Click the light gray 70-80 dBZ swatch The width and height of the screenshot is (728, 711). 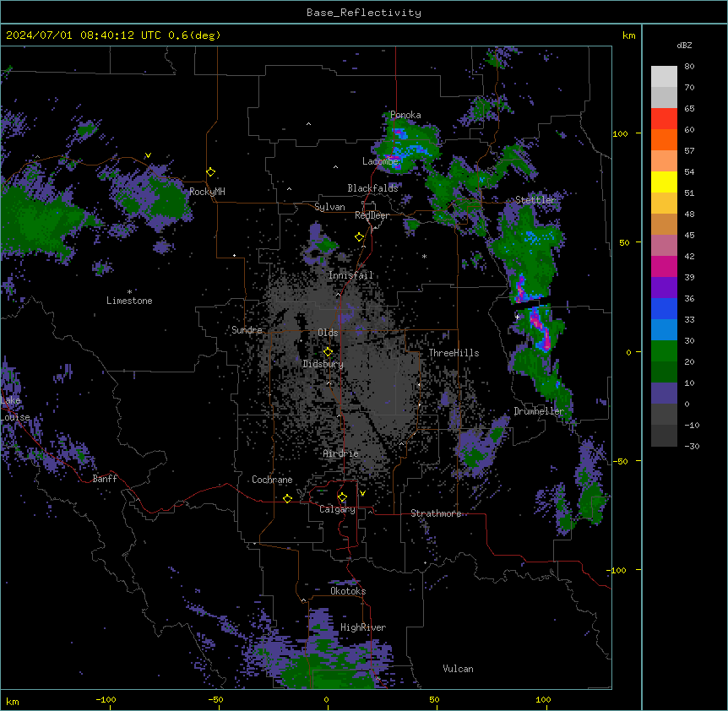click(x=664, y=76)
